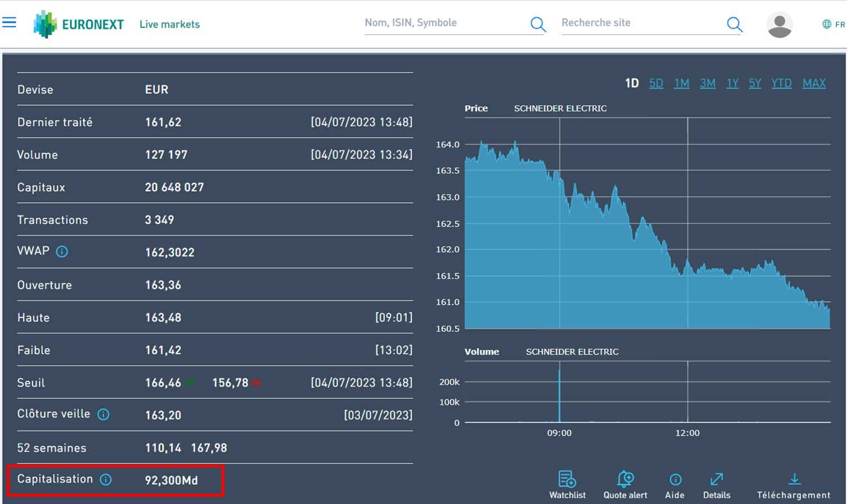The image size is (847, 504).
Task: Open the Details view
Action: tap(717, 486)
